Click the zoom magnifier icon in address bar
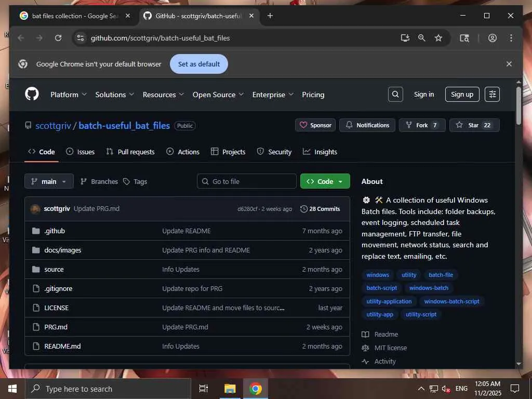The image size is (532, 399). (422, 38)
